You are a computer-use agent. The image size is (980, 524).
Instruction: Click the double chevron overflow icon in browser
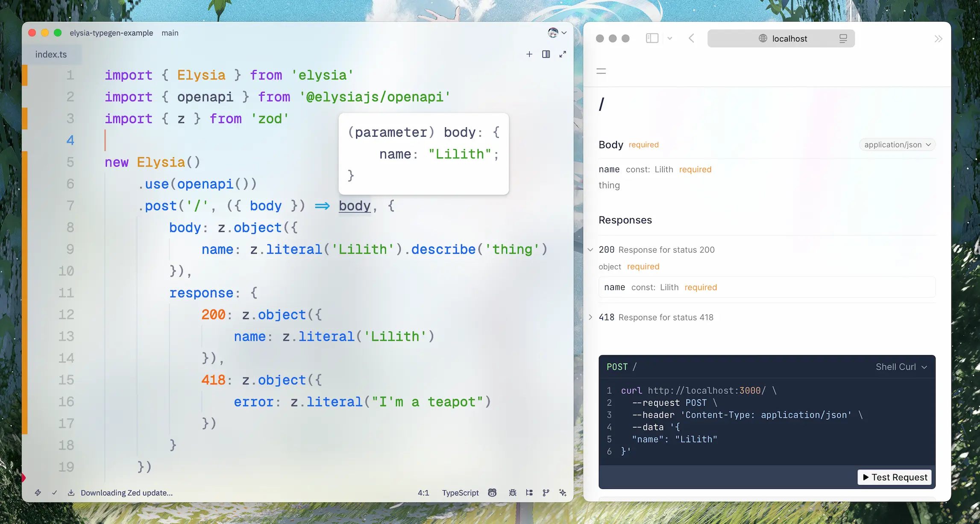pyautogui.click(x=938, y=39)
